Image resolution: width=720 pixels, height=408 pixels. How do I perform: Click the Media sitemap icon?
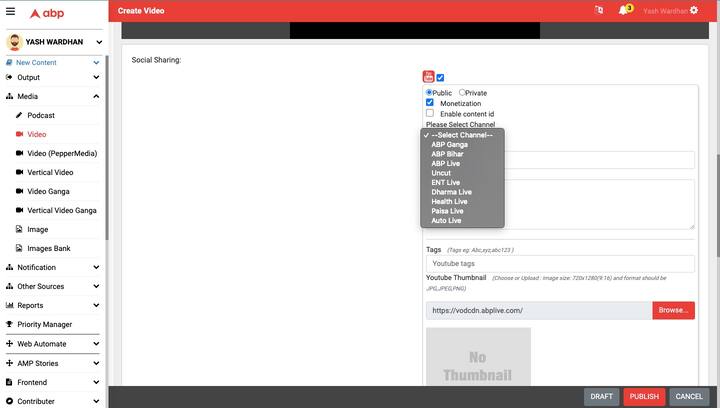pyautogui.click(x=9, y=96)
